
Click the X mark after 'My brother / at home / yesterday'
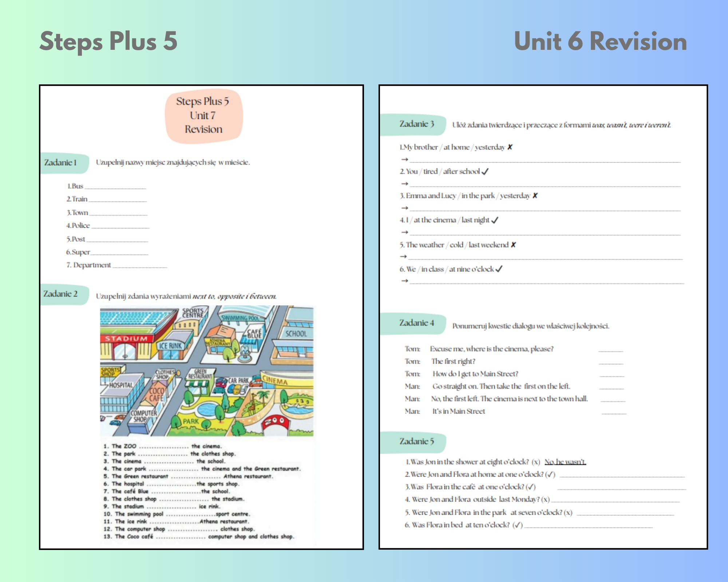pos(510,147)
